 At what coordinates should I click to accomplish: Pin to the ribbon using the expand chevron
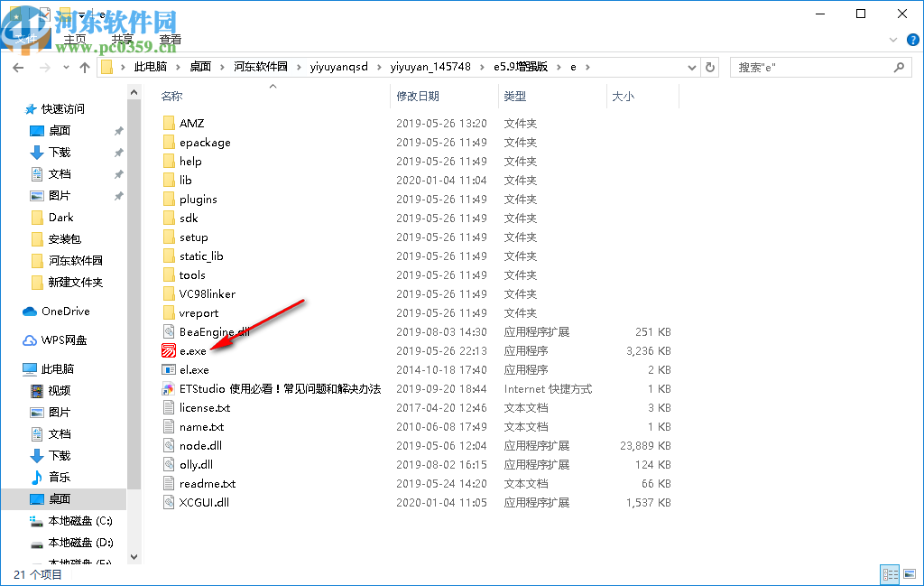(x=894, y=40)
